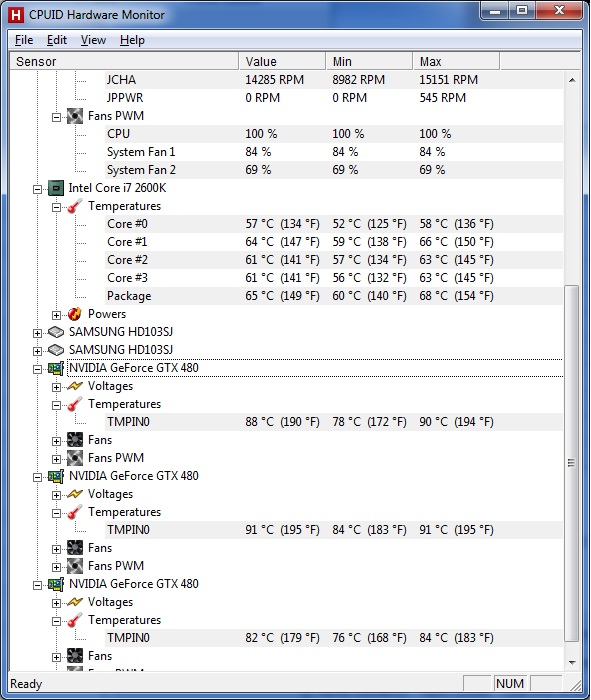This screenshot has width=591, height=700.
Task: Select the System Fan 1 row
Action: pos(333,152)
